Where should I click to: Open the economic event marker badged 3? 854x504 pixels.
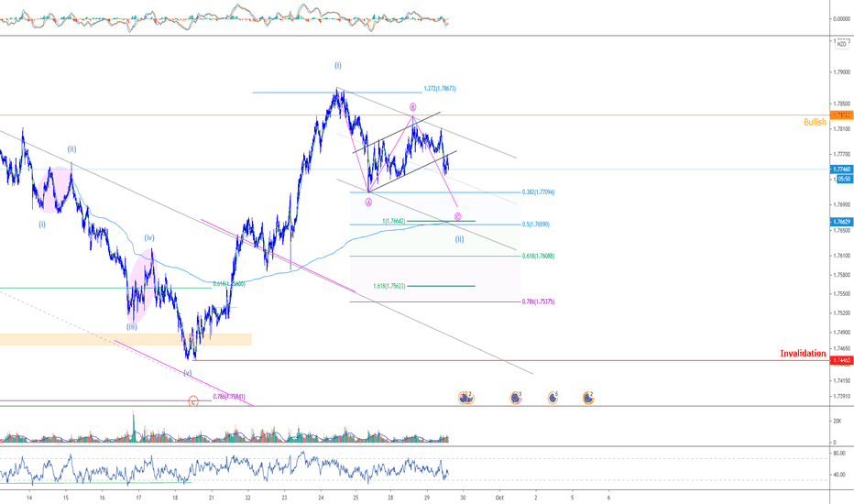coord(515,399)
